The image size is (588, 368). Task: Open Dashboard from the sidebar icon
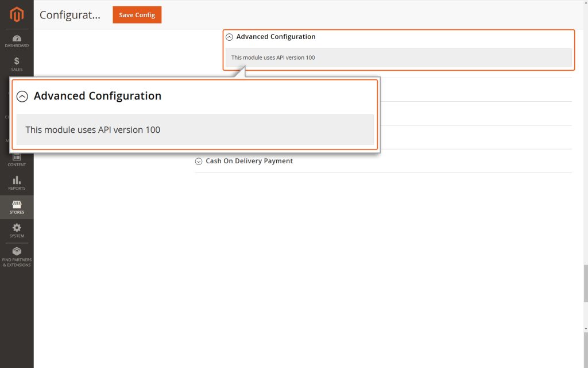17,38
